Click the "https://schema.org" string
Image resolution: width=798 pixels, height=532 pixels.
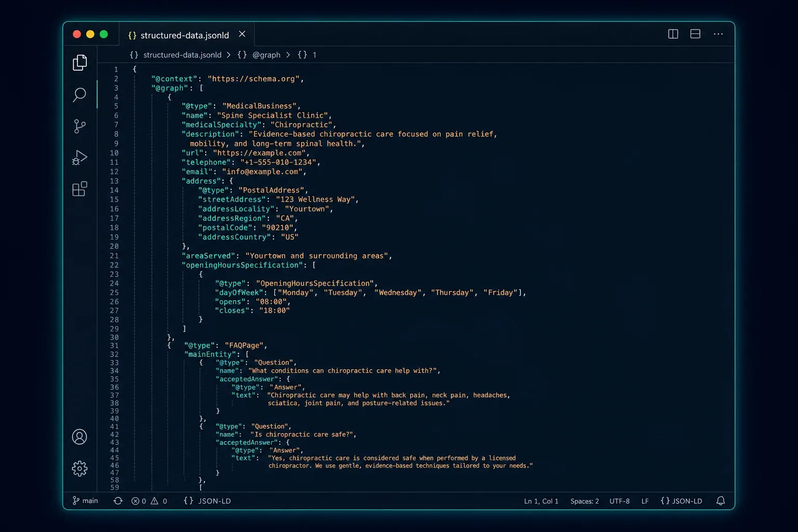[x=254, y=79]
